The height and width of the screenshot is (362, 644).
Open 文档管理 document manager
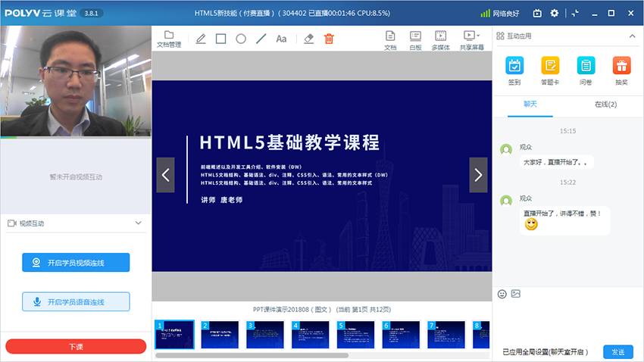[169, 39]
